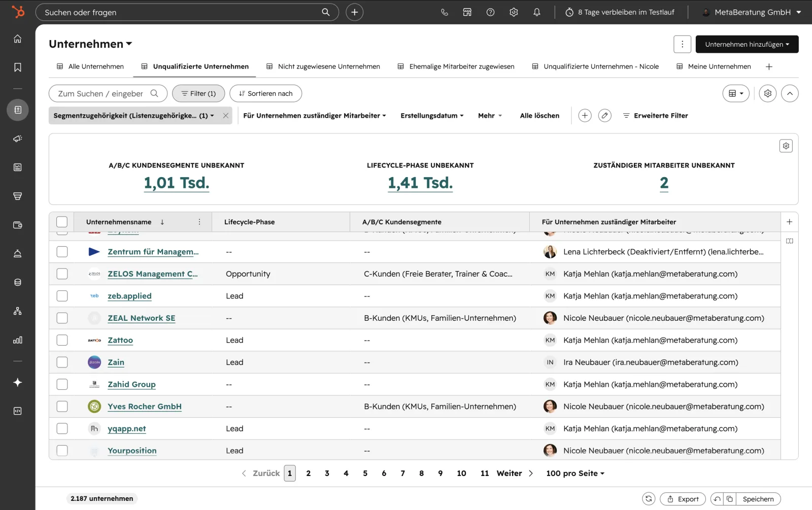The width and height of the screenshot is (812, 510).
Task: Check the ZELOS Management row checkbox
Action: pos(62,274)
